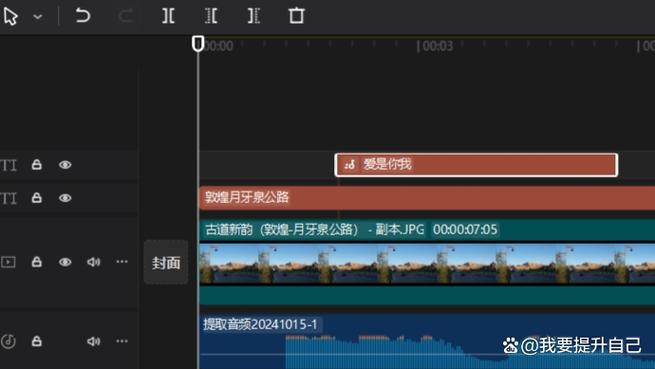Hide the top text track
Viewport: 655px width, 369px height.
tap(65, 165)
